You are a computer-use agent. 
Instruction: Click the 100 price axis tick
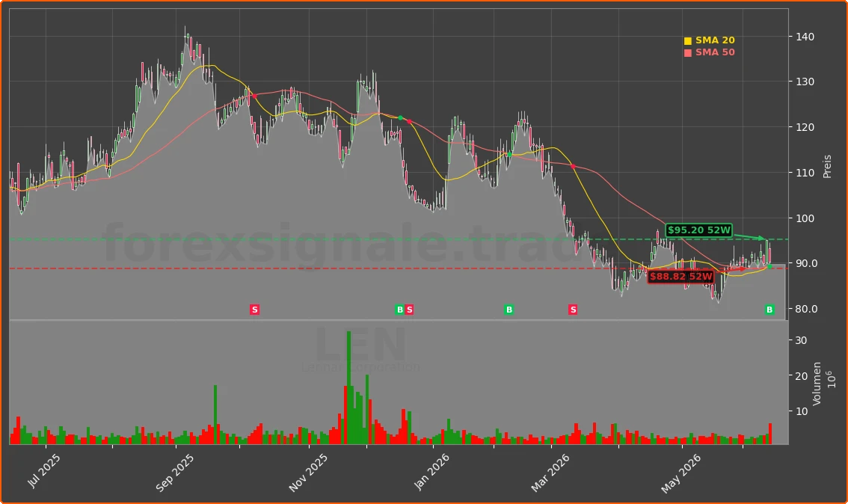805,218
